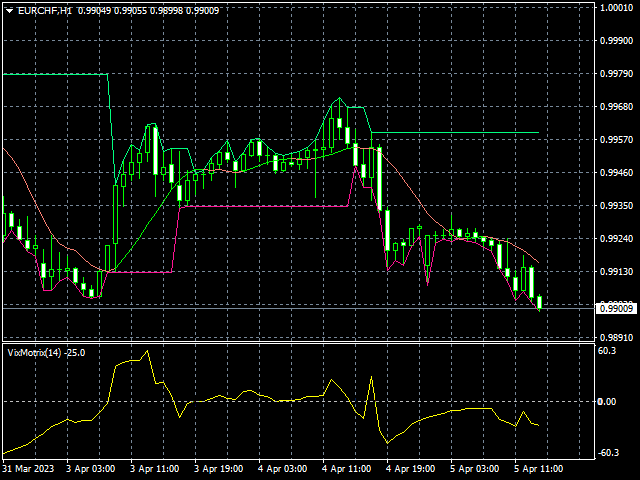Click the flat green resistance line at 0.99790
This screenshot has width=640, height=480.
[55, 74]
